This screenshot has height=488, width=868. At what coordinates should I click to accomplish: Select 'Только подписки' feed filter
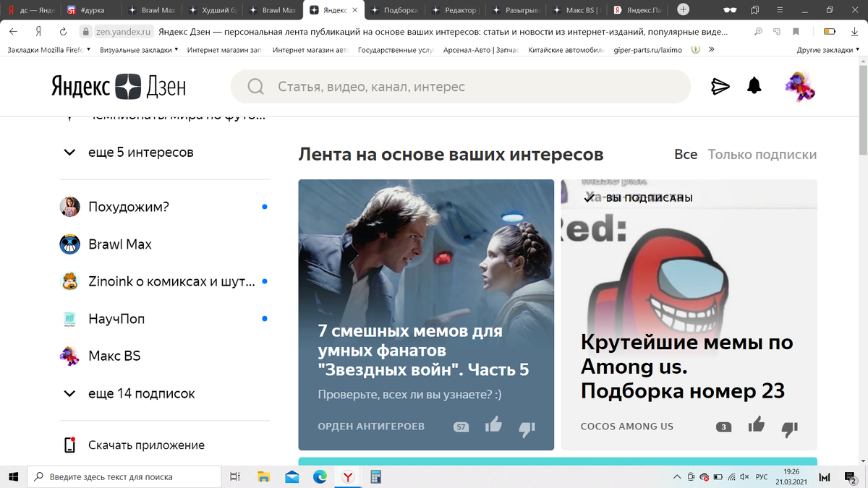point(762,155)
